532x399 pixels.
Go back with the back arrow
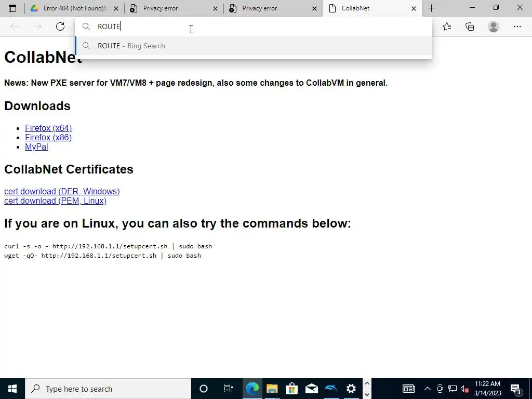14,26
